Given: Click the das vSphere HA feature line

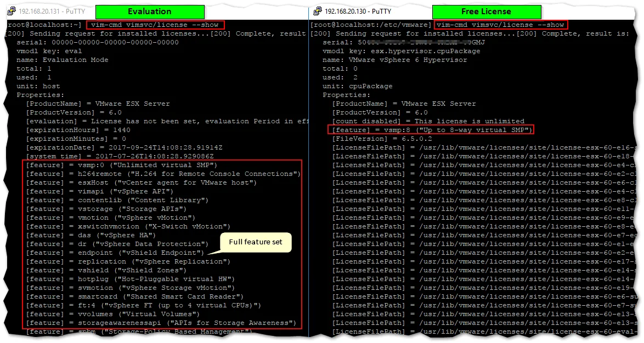Looking at the screenshot, I should pyautogui.click(x=91, y=236).
